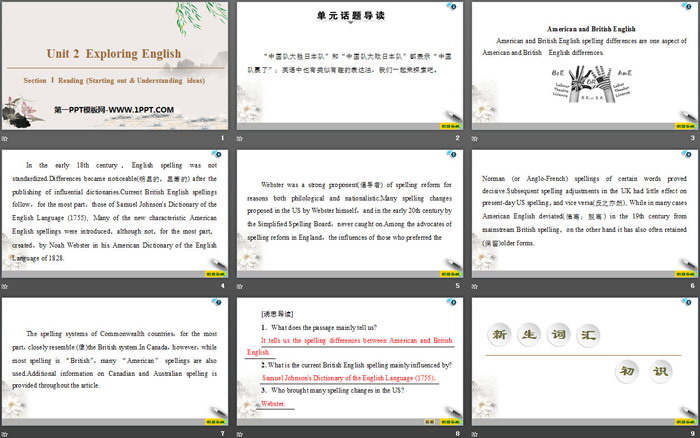Click the transition star icon under slide 4
700x438 pixels.
pos(5,286)
